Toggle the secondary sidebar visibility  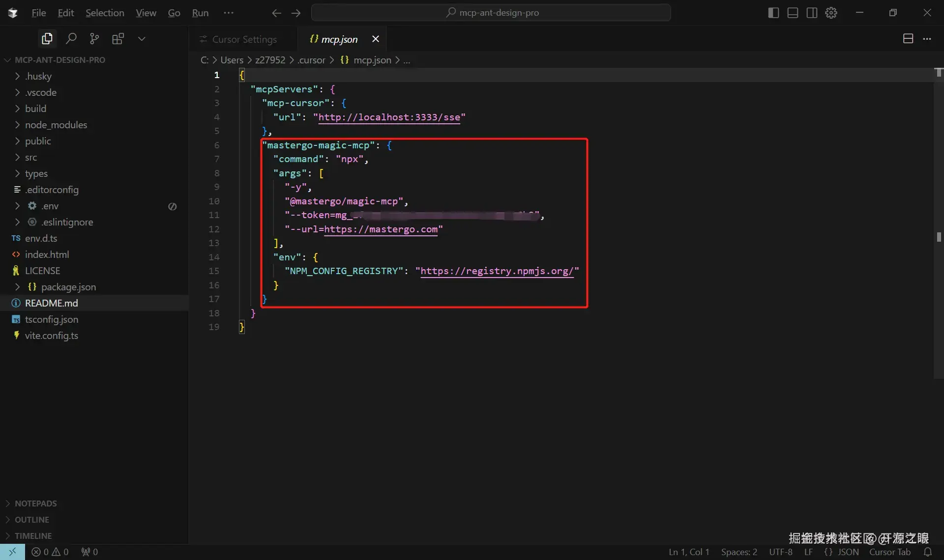(812, 13)
